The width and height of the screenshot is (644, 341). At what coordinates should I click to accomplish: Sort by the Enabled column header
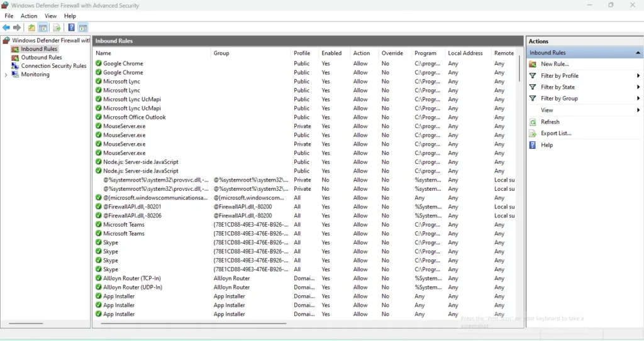point(335,53)
